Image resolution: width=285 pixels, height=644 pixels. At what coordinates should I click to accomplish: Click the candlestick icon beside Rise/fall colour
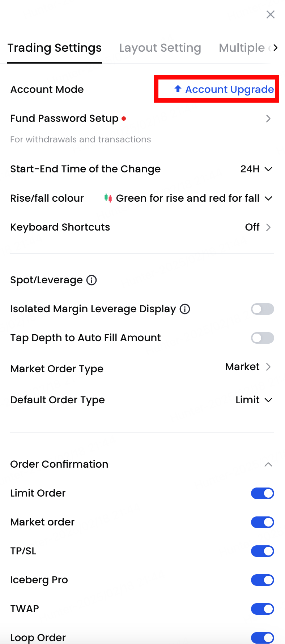click(108, 198)
